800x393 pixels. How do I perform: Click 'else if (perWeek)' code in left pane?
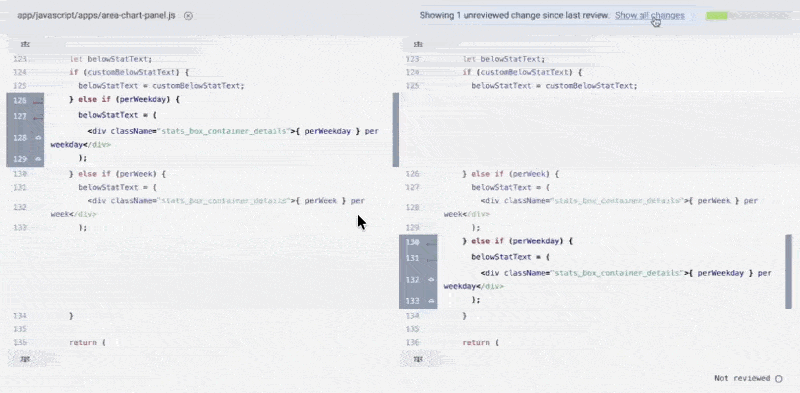pos(117,174)
